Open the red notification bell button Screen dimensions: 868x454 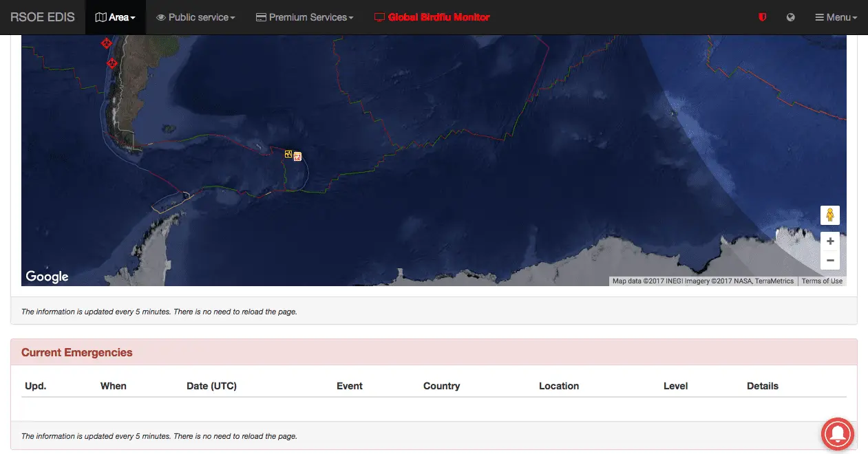838,433
